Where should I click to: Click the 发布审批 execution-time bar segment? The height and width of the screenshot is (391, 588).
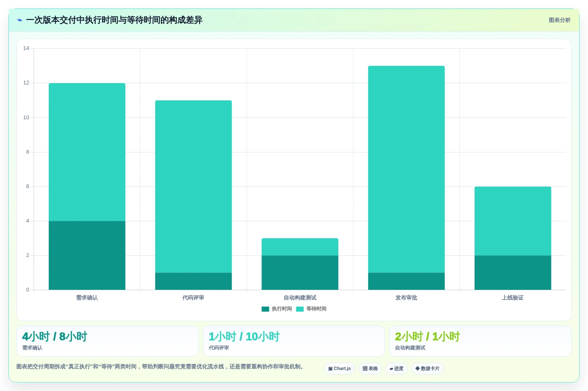[406, 281]
